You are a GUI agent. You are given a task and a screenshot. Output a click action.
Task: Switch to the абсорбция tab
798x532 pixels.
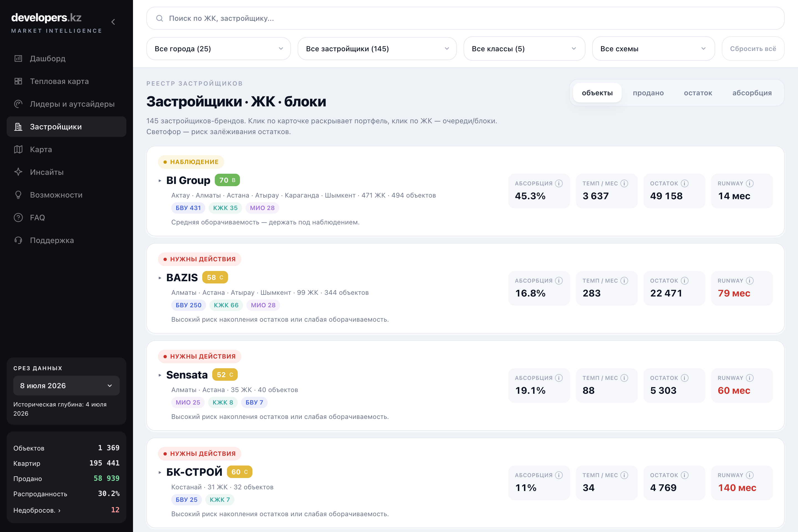[752, 93]
